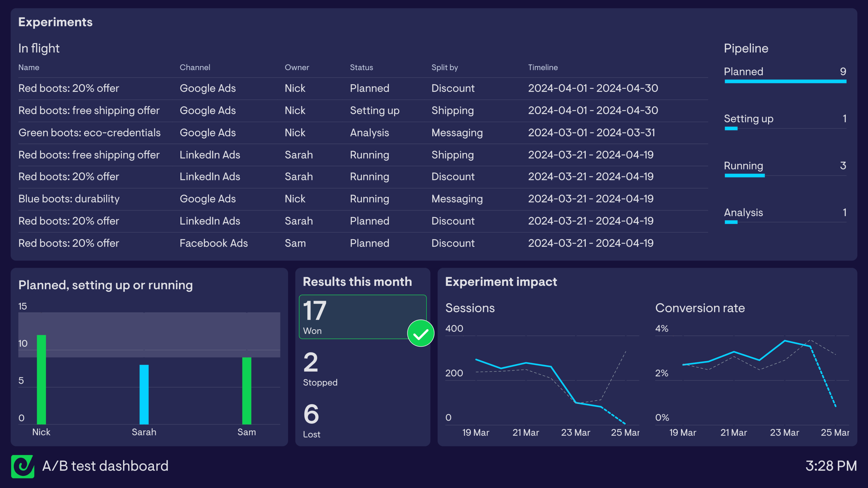Click Planned status in Facebook Ads row
Screen dimensions: 868x488
(369, 243)
